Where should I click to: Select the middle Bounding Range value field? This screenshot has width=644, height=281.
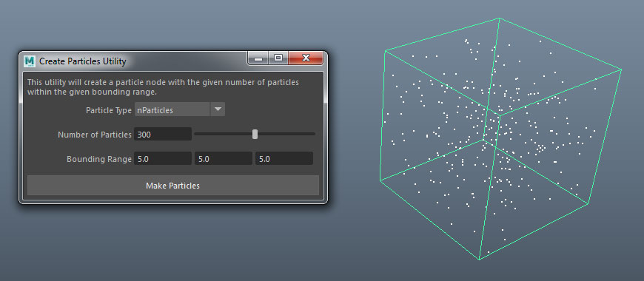pyautogui.click(x=224, y=159)
